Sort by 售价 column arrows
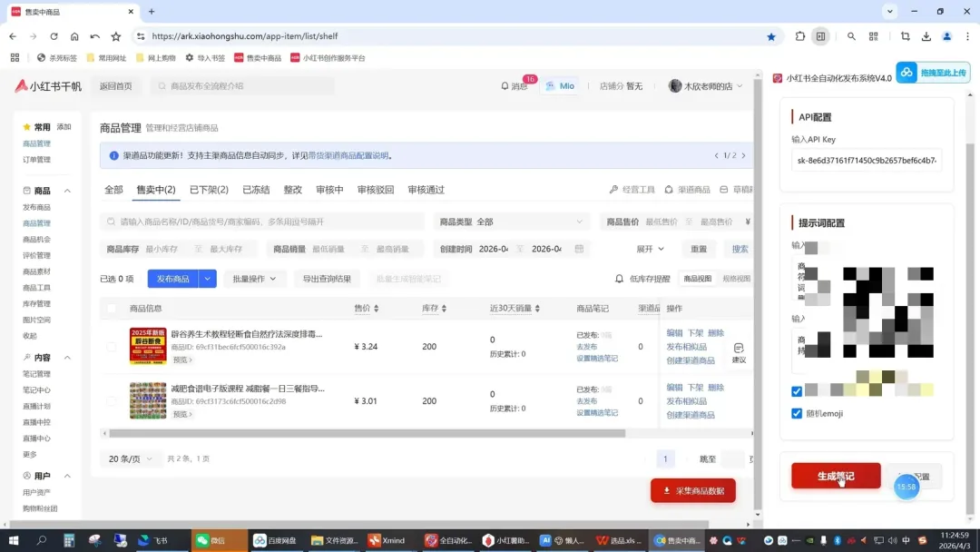The height and width of the screenshot is (552, 980). 376,308
